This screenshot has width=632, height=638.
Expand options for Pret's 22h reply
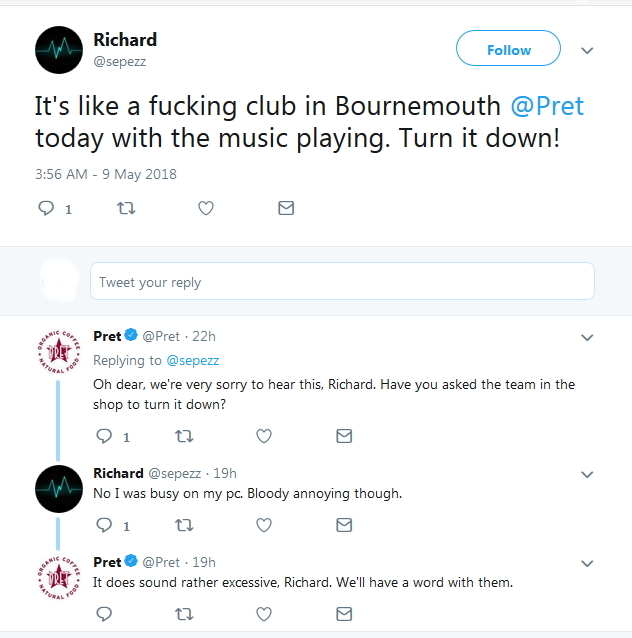588,338
